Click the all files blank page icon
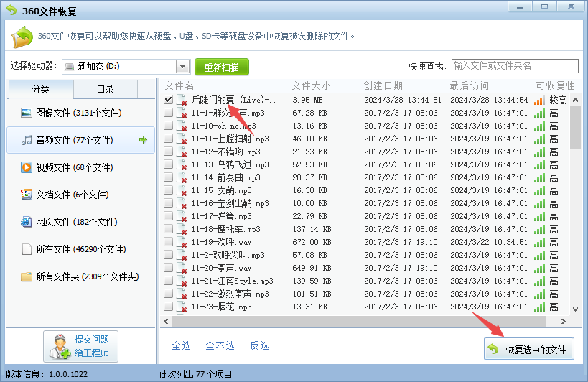Screen dimensions: 588x382 tap(27, 249)
